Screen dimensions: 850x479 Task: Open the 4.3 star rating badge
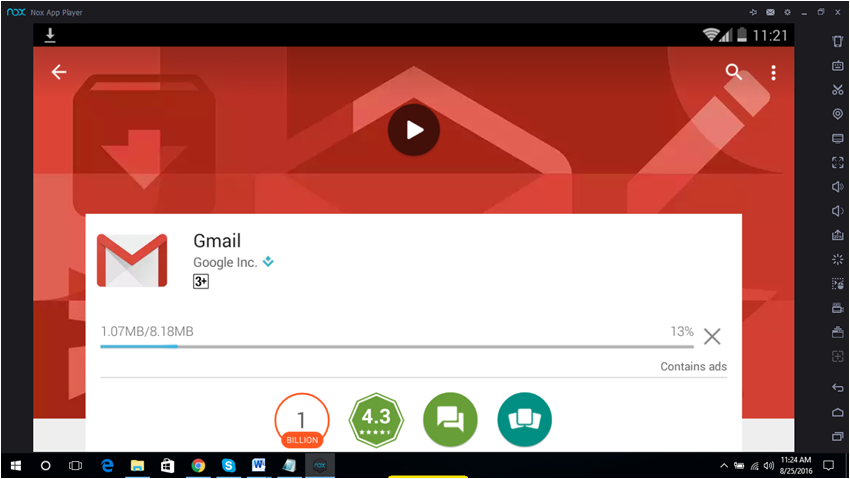(376, 420)
